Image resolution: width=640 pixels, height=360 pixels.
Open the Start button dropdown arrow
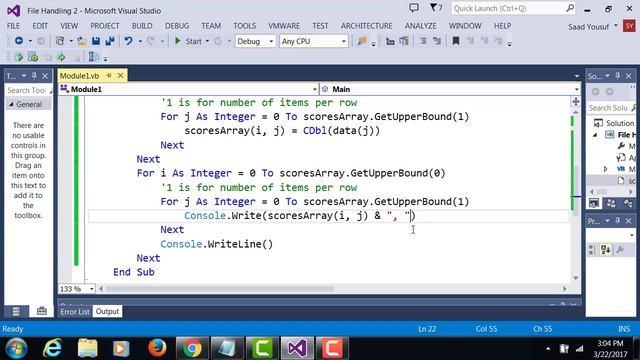(207, 41)
